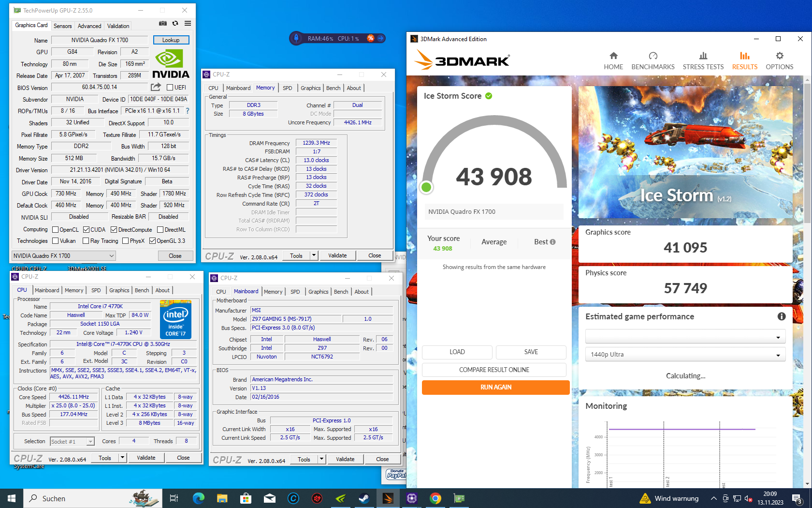Toggle the OpenCL checkbox

click(x=55, y=230)
